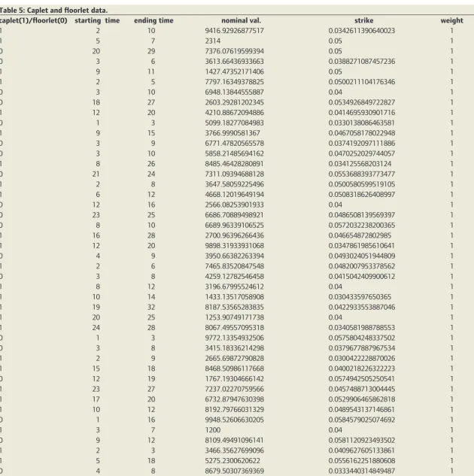Click weight 1 in row 9416.92926877517
This screenshot has width=474, height=476.
coord(452,31)
